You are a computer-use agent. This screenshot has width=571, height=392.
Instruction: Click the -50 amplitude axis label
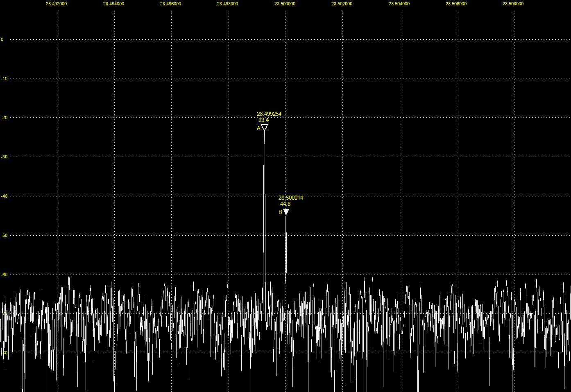coord(4,236)
